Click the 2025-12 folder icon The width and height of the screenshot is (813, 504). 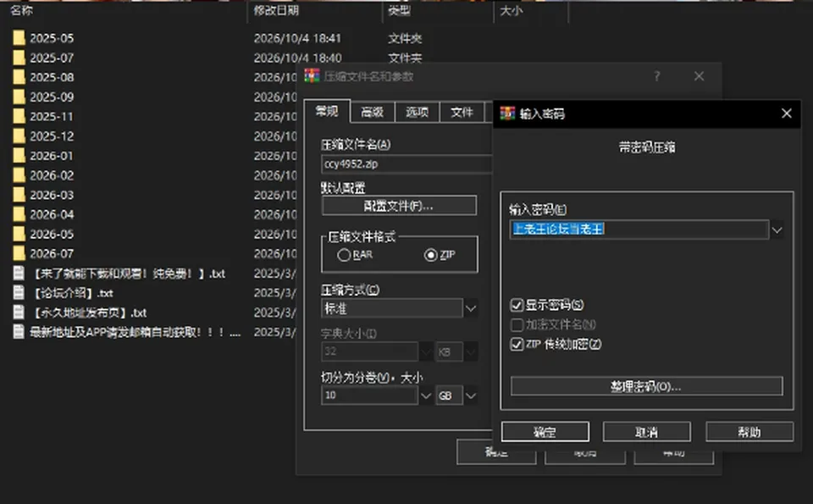click(x=19, y=136)
